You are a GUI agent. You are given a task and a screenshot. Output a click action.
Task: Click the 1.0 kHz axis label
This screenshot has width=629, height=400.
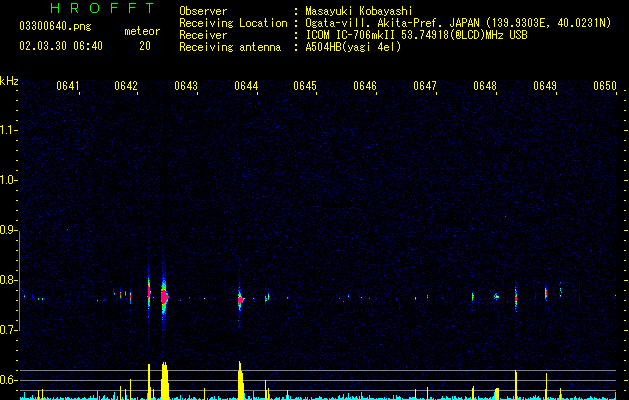tap(8, 180)
